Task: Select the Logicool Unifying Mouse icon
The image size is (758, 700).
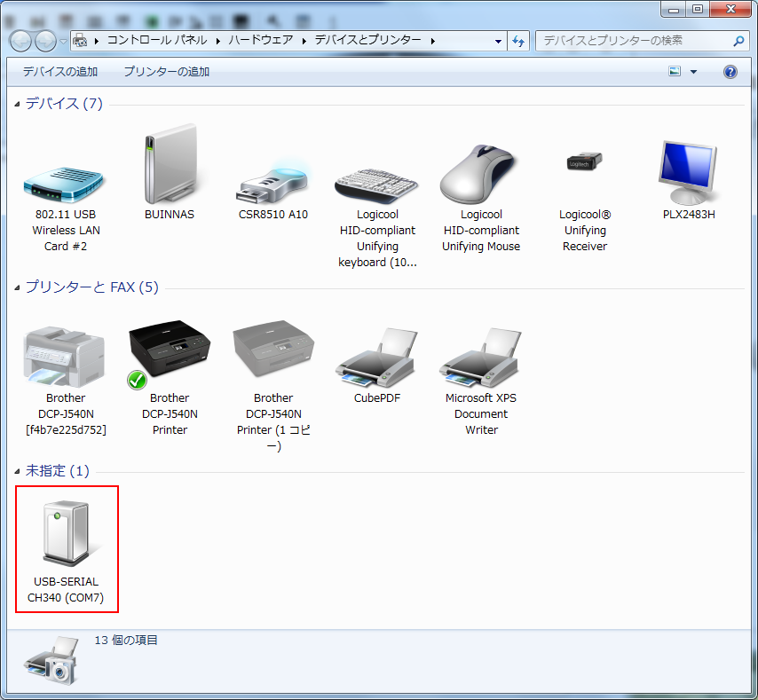Action: (x=478, y=175)
